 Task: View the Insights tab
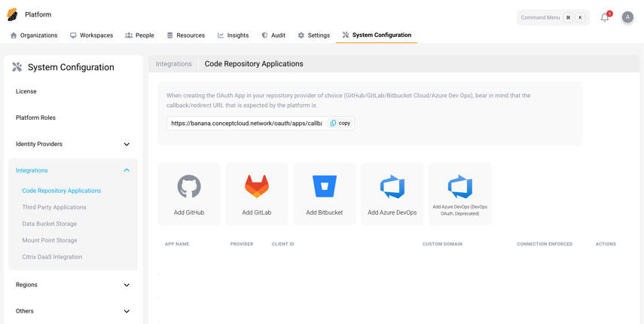pos(233,35)
